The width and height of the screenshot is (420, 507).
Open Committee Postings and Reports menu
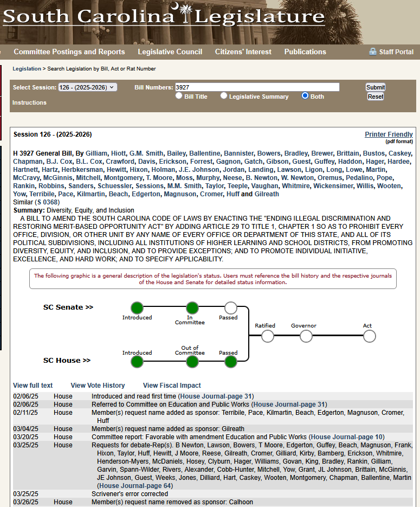click(x=69, y=52)
